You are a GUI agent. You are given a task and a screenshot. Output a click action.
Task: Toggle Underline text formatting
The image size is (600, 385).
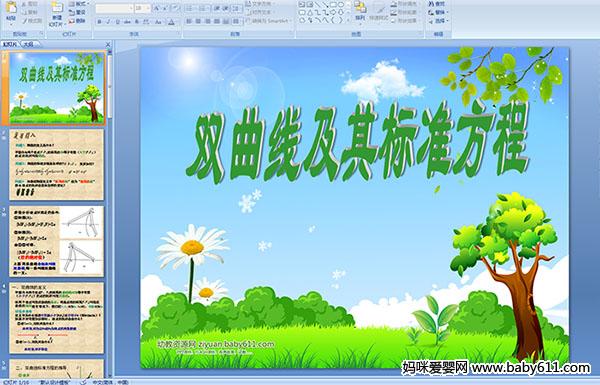tap(117, 22)
